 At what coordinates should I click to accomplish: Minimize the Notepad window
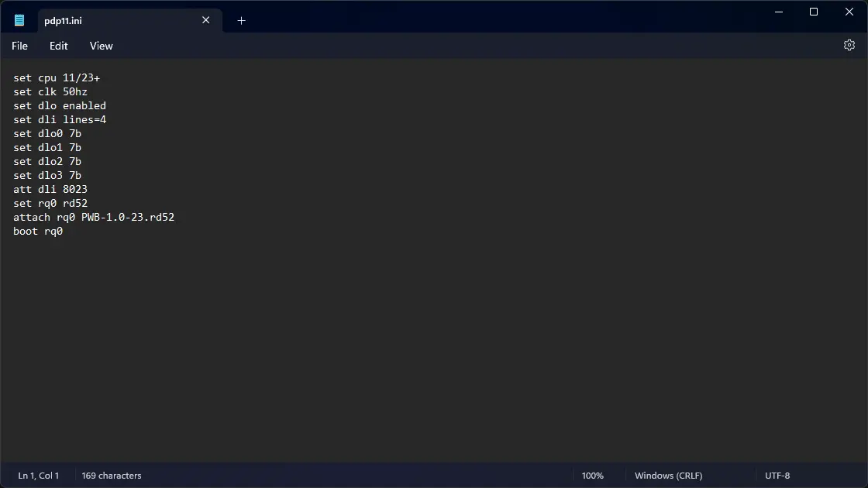778,12
